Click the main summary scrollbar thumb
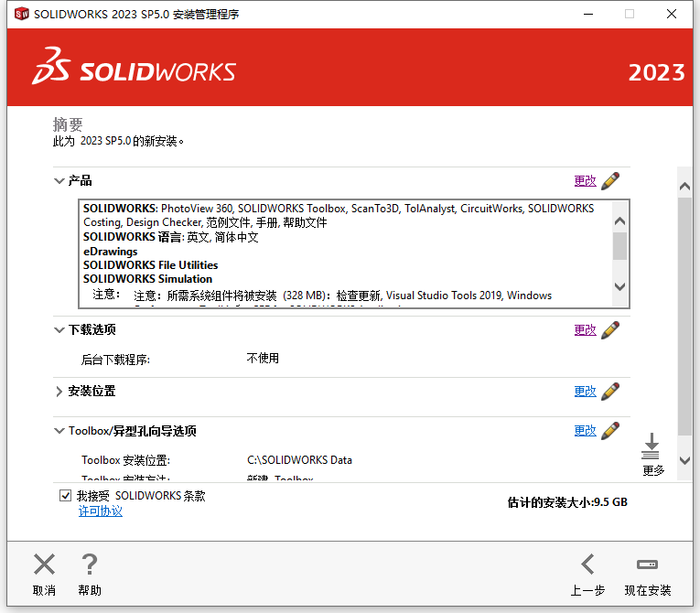Viewport: 700px width, 613px height. coord(684,316)
